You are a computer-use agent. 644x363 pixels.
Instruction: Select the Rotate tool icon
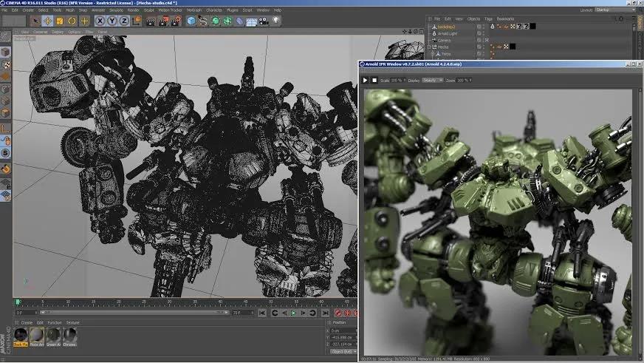click(72, 21)
